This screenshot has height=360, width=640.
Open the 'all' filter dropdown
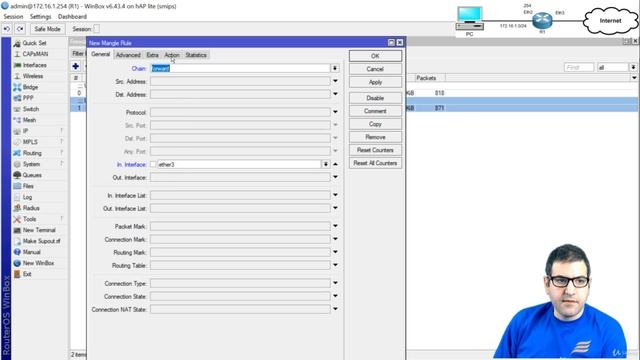click(633, 67)
